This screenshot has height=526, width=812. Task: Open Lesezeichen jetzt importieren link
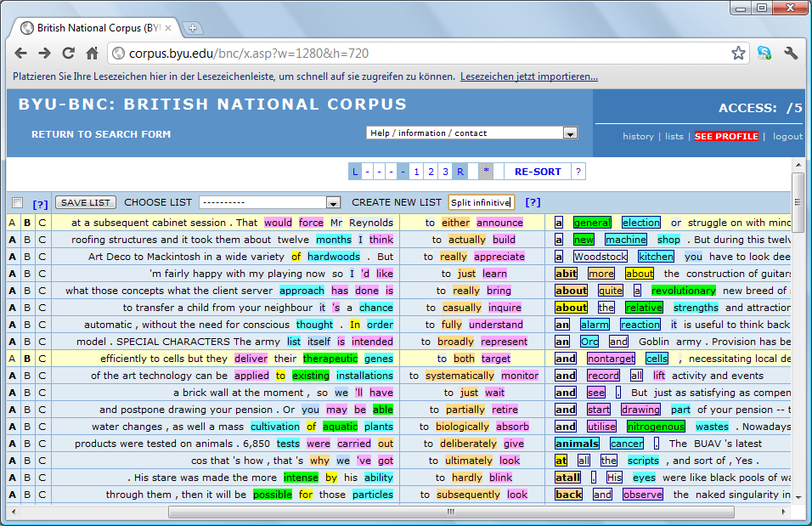tap(528, 76)
